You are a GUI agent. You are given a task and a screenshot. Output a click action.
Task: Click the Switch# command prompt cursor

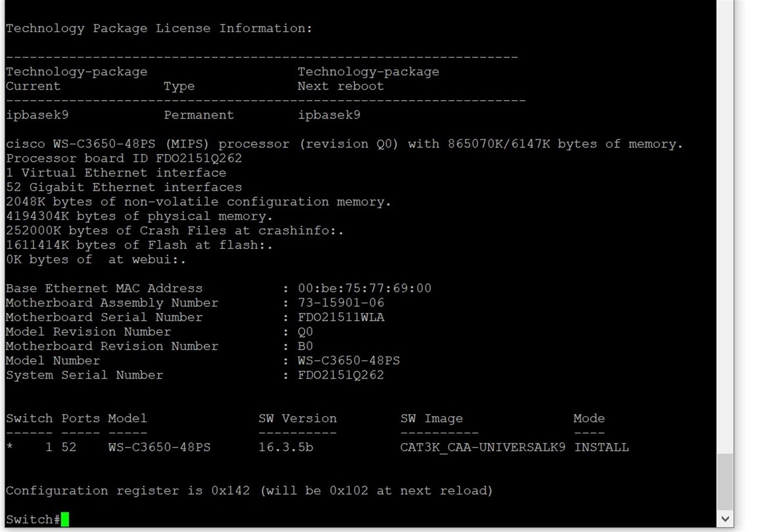(x=65, y=519)
